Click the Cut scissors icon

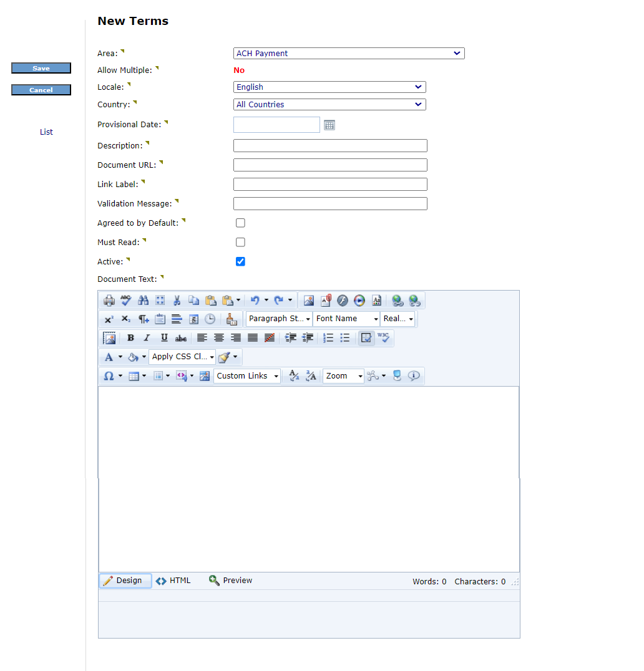point(177,301)
